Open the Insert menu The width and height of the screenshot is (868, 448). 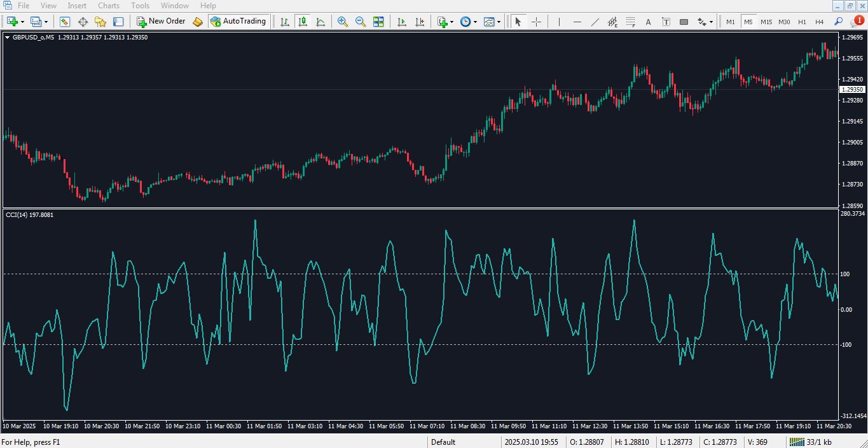(x=77, y=6)
